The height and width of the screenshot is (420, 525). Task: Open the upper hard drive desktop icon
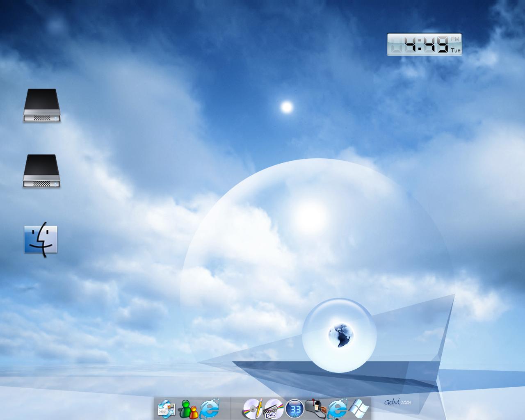pos(41,105)
